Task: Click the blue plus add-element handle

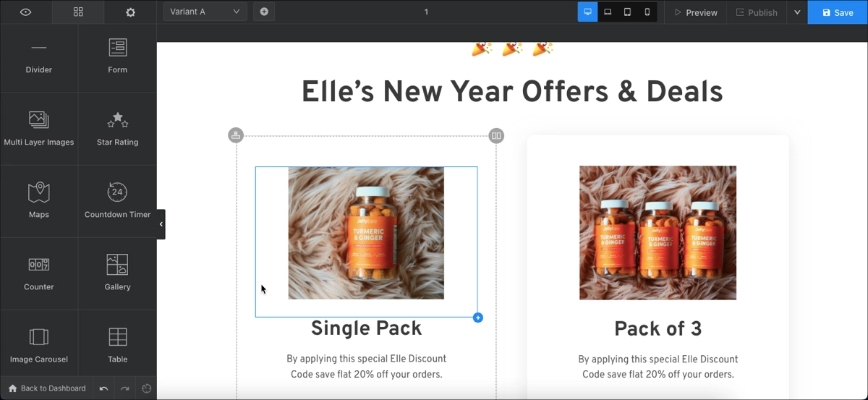Action: (x=478, y=318)
